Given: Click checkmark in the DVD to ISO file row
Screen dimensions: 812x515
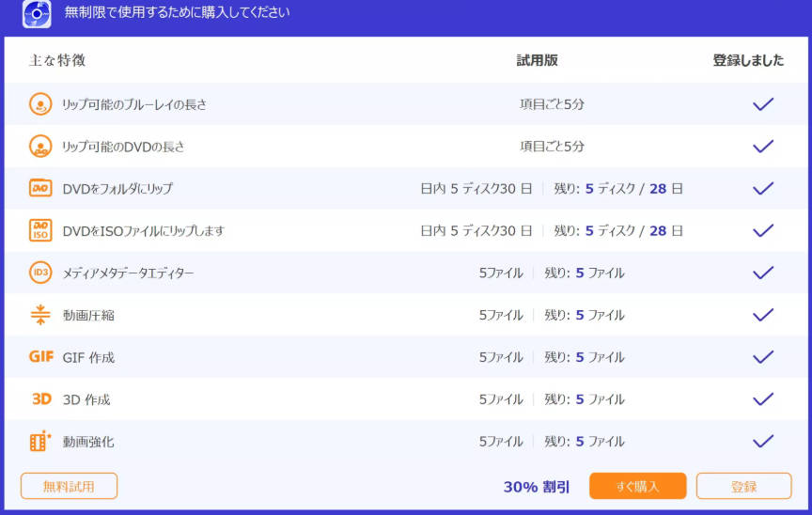Looking at the screenshot, I should tap(763, 230).
